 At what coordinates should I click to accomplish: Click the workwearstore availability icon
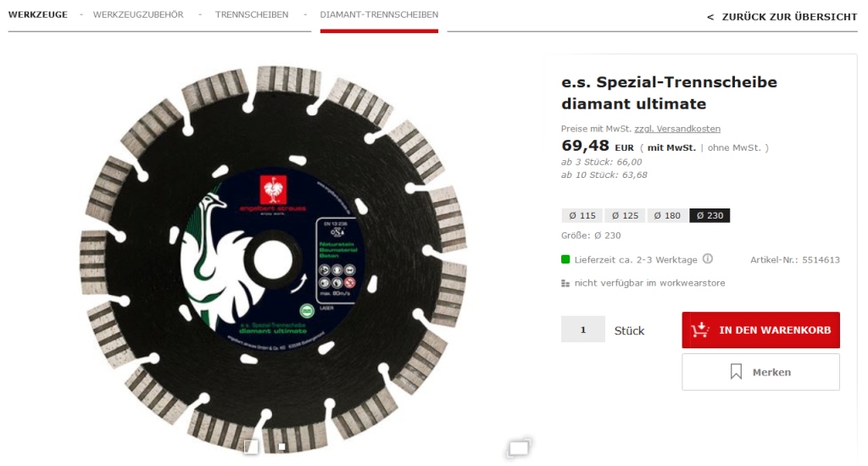pos(565,283)
